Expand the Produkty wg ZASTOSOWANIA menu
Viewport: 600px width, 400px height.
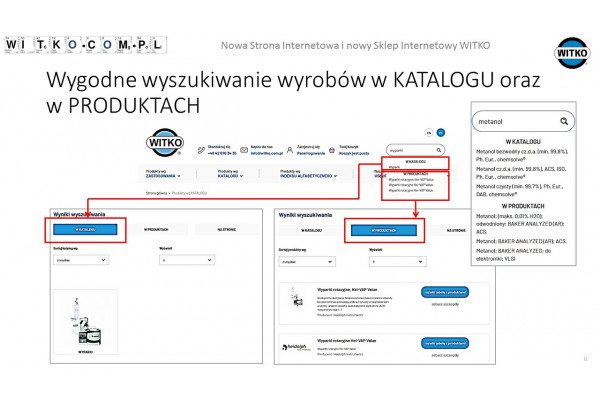163,174
